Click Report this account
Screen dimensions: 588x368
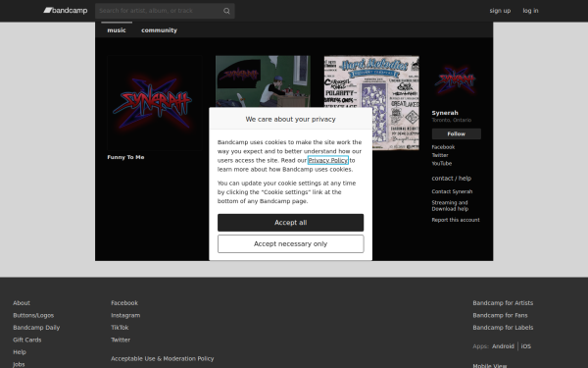(x=456, y=220)
